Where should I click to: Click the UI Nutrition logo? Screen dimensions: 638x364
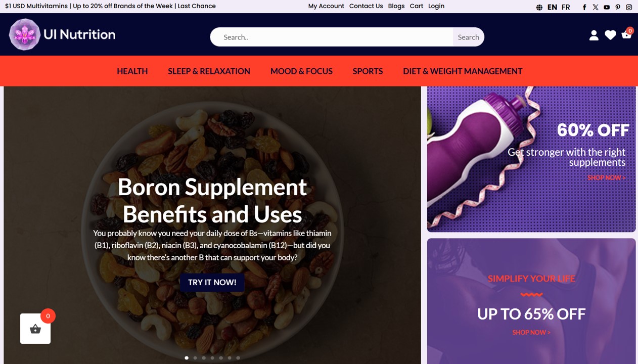[62, 34]
